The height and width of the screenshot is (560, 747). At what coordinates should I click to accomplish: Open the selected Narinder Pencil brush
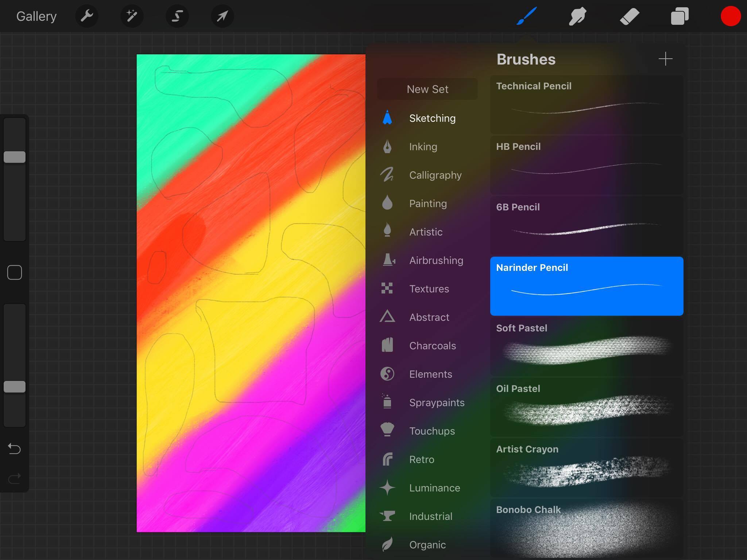pyautogui.click(x=587, y=286)
